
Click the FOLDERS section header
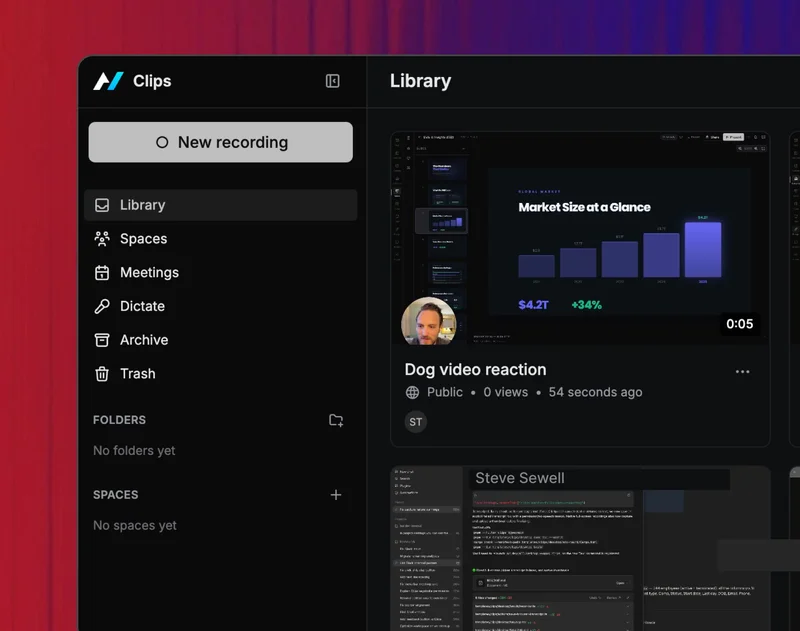(x=119, y=420)
